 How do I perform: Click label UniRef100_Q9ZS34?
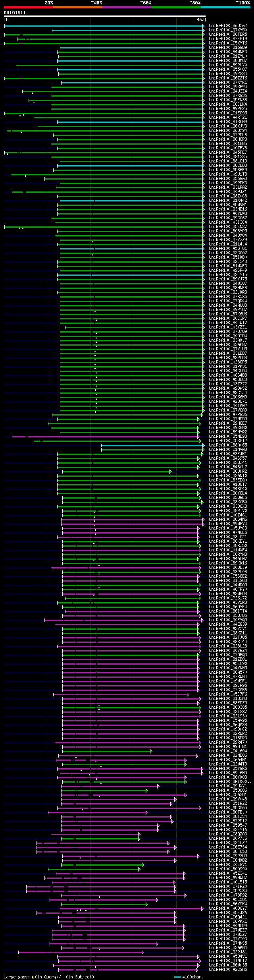[x=228, y=74]
